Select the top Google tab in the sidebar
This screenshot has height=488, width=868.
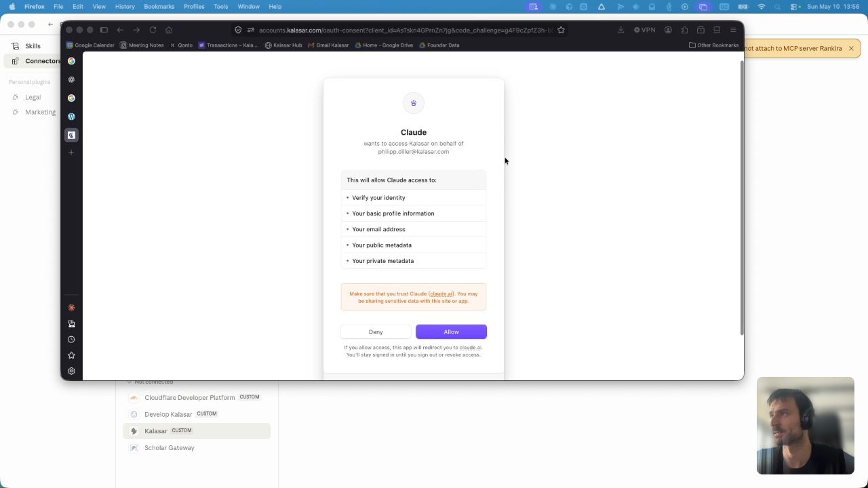pos(71,61)
